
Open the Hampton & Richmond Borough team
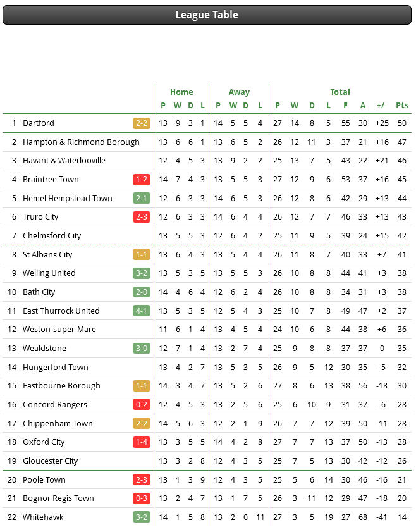[x=81, y=142]
